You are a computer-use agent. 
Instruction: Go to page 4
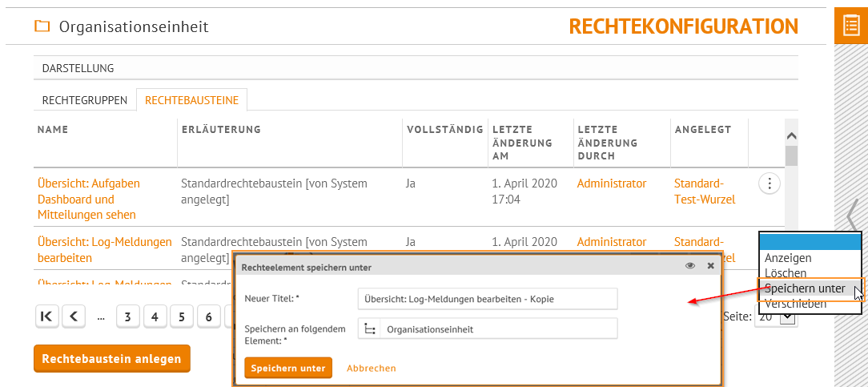tap(155, 316)
